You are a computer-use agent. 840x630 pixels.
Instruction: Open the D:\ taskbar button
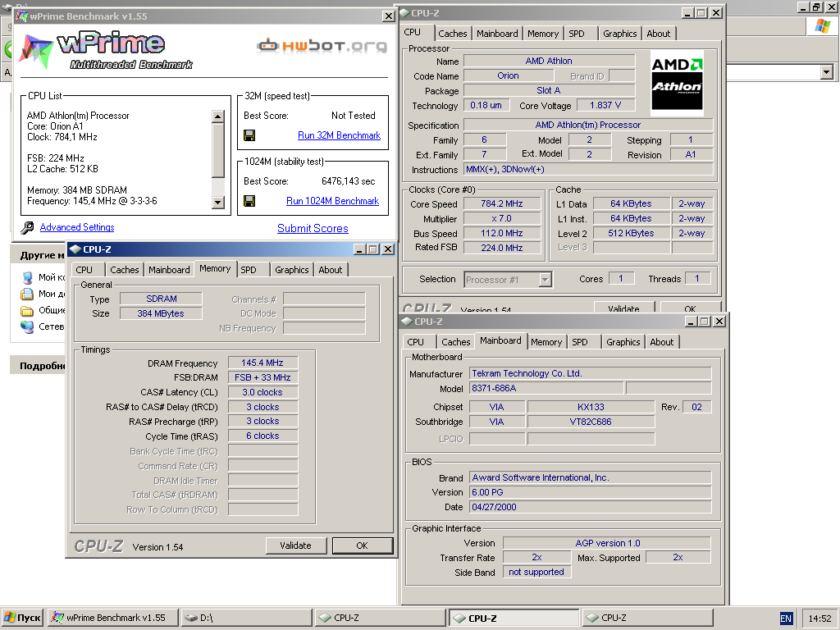tap(246, 618)
